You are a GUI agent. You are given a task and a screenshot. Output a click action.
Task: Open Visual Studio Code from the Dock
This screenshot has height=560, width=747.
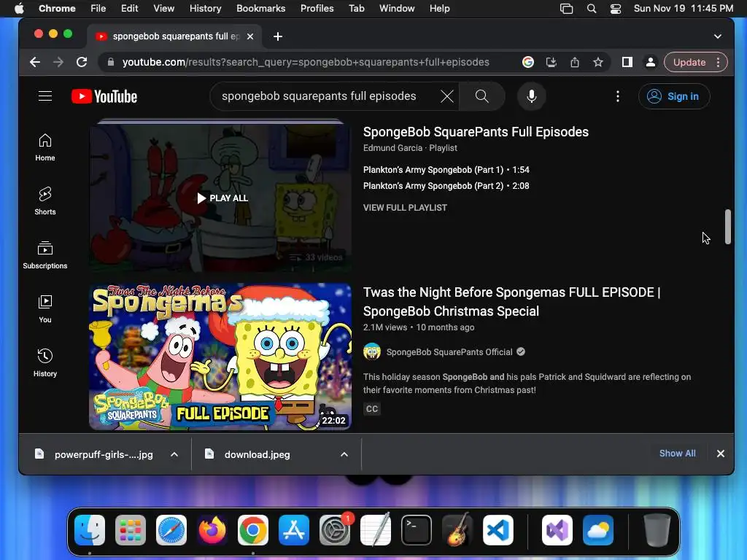point(498,530)
